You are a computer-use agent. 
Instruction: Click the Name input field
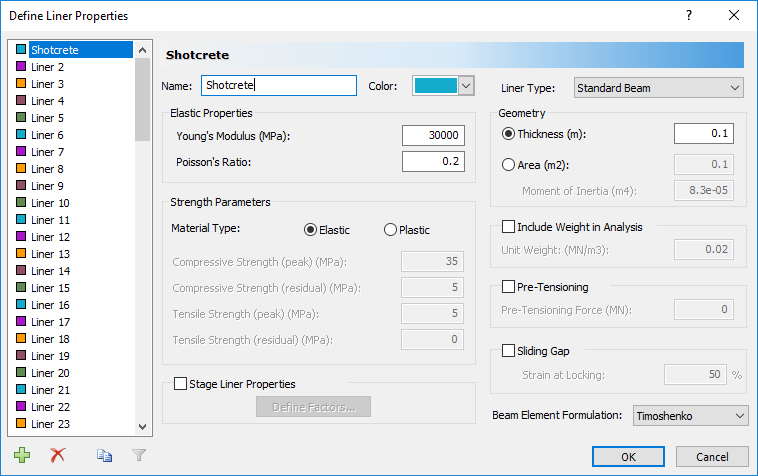coord(279,86)
